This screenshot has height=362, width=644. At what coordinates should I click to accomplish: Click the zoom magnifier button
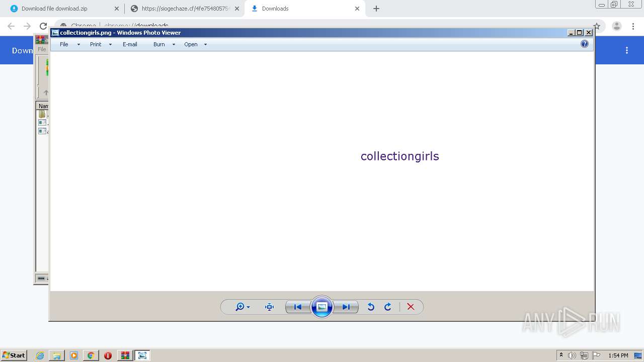click(x=239, y=307)
